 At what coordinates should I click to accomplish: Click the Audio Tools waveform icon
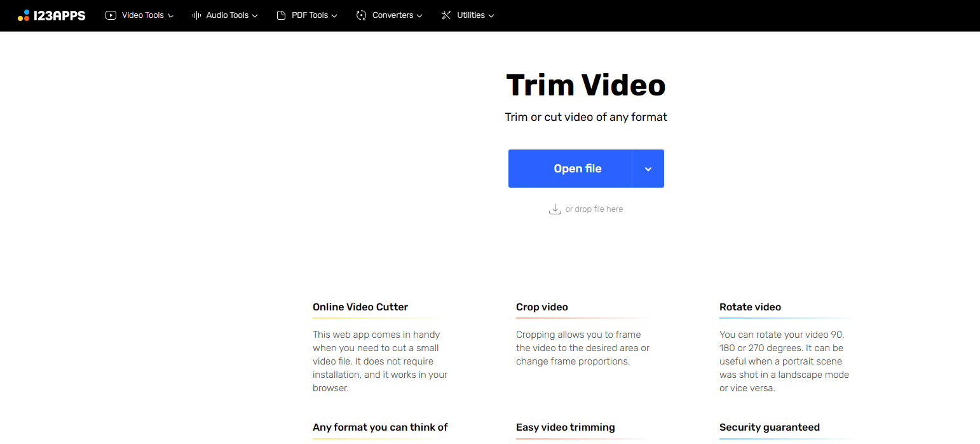click(x=197, y=15)
